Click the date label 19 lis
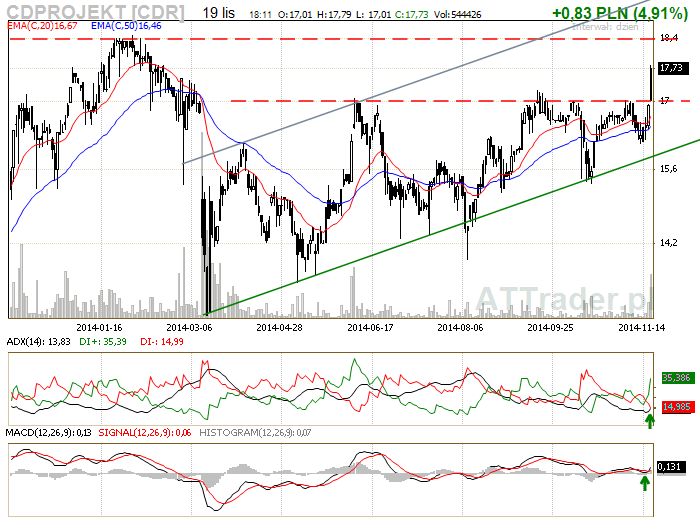The height and width of the screenshot is (522, 700). 219,13
